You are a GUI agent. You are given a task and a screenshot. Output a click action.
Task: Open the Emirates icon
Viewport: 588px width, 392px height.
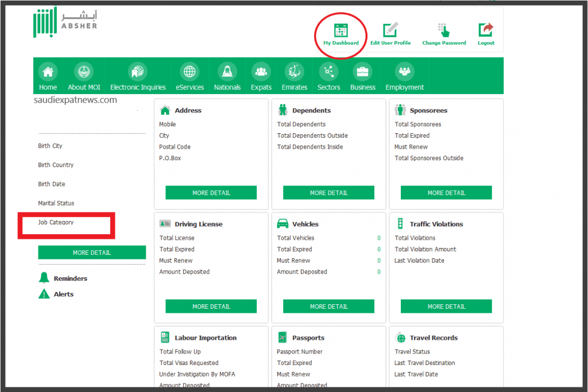point(295,72)
